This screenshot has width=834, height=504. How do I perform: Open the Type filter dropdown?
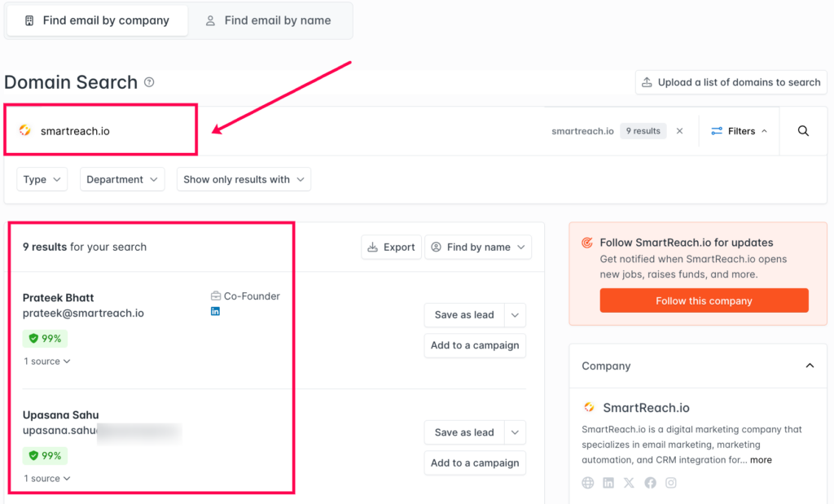(x=42, y=179)
